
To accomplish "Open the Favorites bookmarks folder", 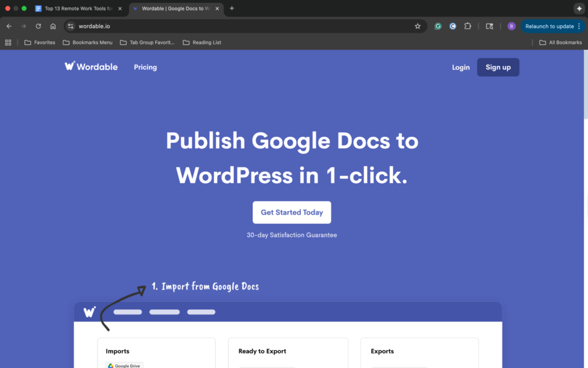I will 40,43.
